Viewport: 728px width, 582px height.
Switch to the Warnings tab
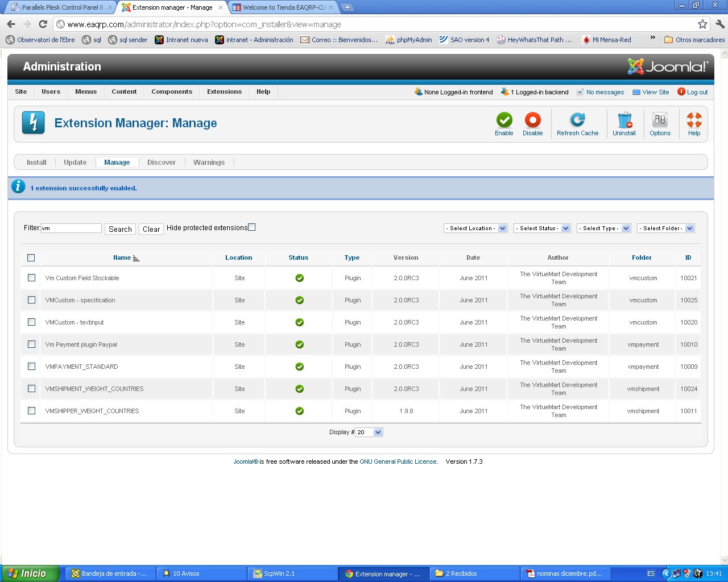click(x=209, y=163)
